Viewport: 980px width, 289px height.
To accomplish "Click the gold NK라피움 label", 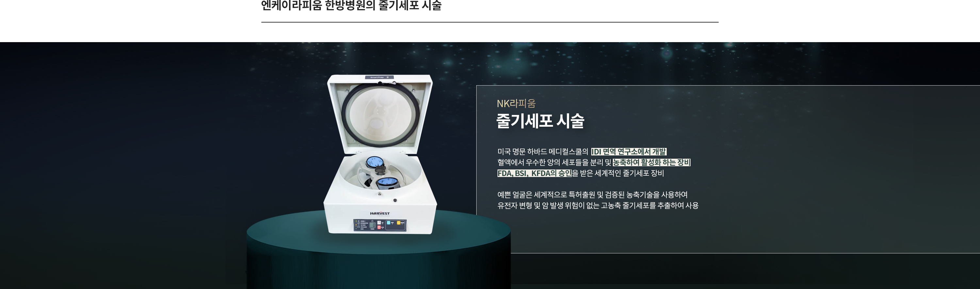I will [x=516, y=104].
